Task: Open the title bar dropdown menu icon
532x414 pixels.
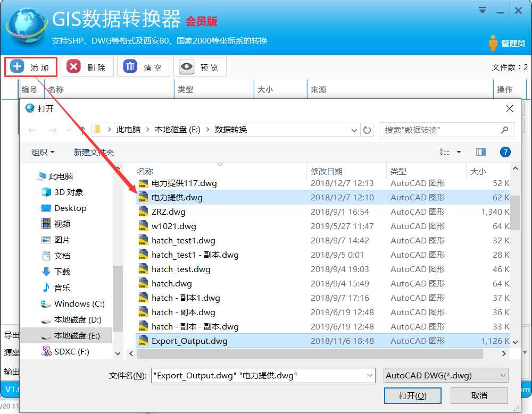Action: click(x=482, y=10)
